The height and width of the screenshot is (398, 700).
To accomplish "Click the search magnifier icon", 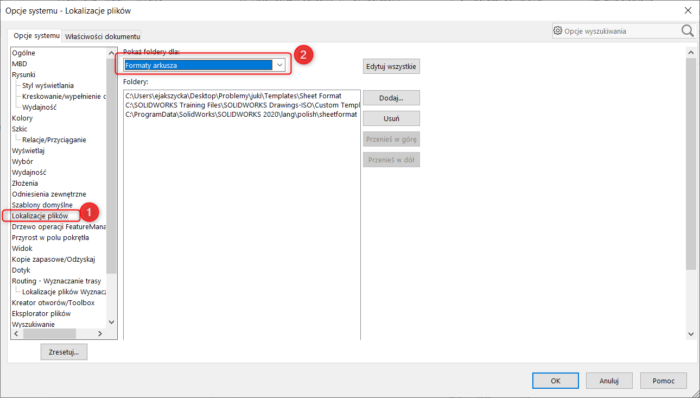I will [687, 31].
